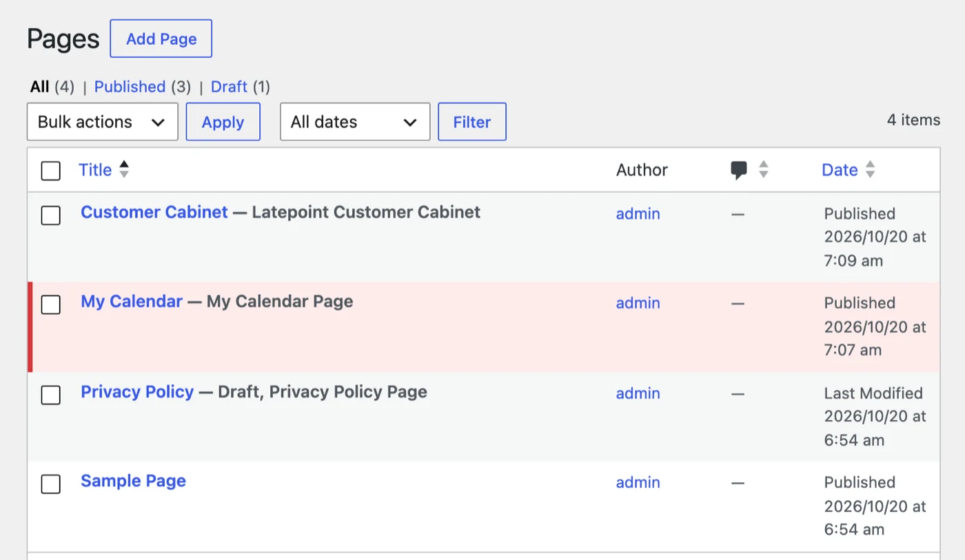This screenshot has width=965, height=560.
Task: Click 'My Calendar Page' state label
Action: coord(280,302)
